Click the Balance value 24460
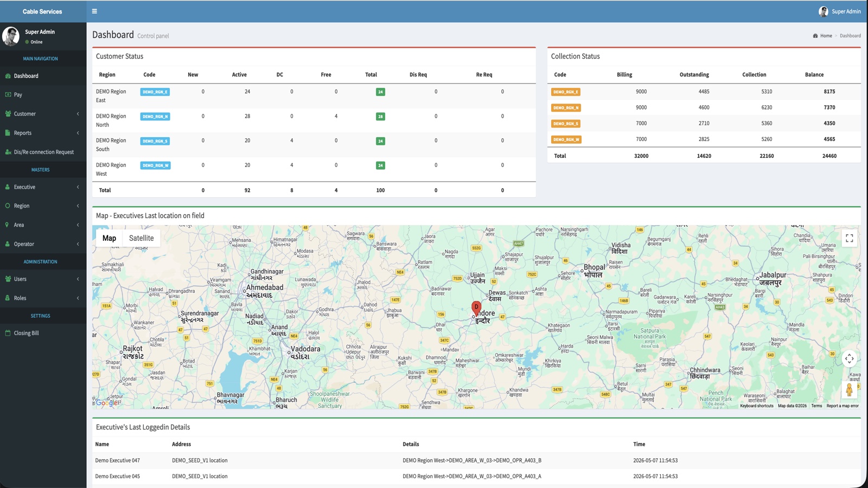The height and width of the screenshot is (488, 868). [829, 156]
